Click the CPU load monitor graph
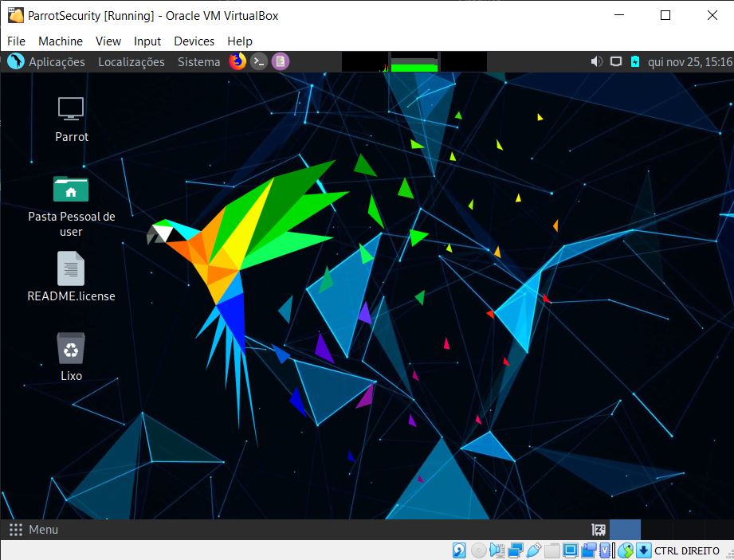This screenshot has width=734, height=560. coord(365,62)
